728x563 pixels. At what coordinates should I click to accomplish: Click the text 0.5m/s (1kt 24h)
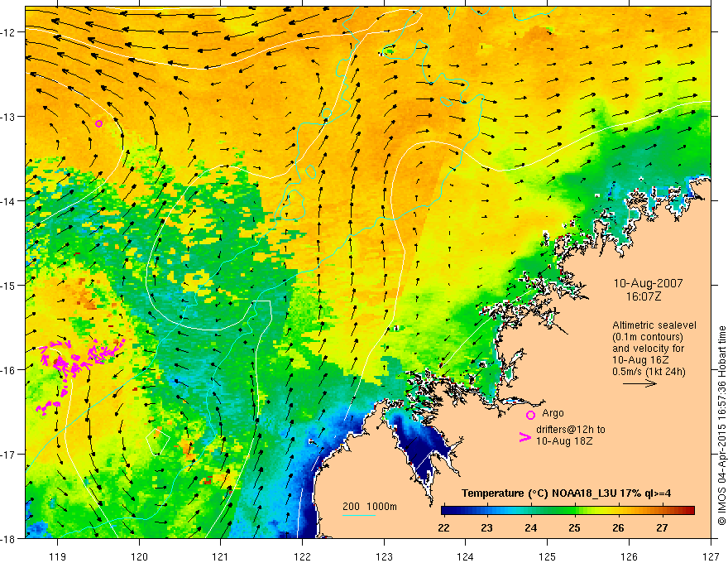(x=649, y=372)
